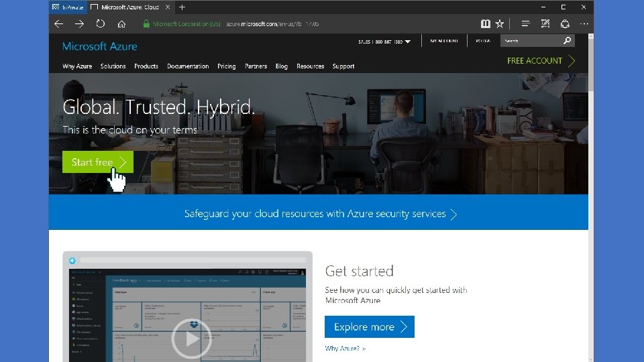Open browser More actions ellipsis menu
The image size is (644, 362).
point(584,24)
